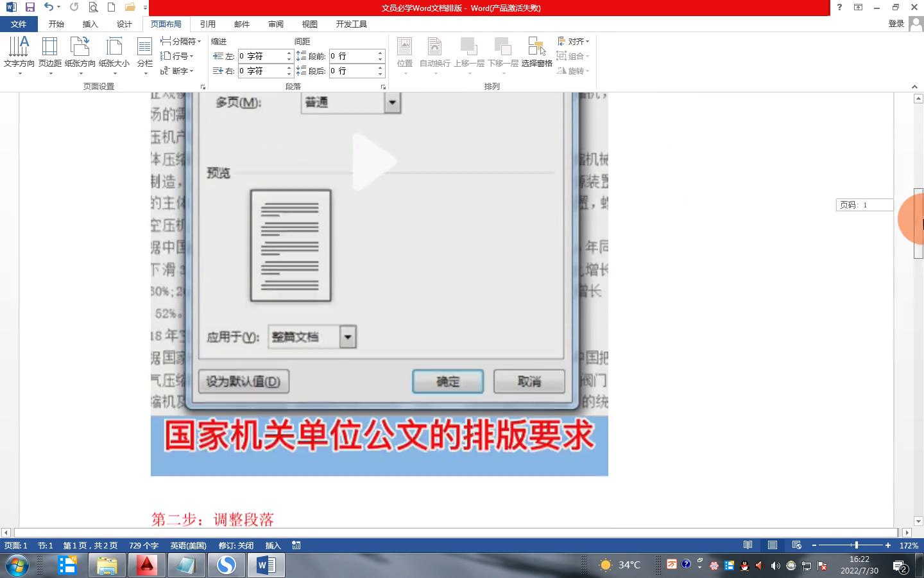Click the Undo arrow icon
Viewport: 924px width, 578px height.
pyautogui.click(x=48, y=7)
